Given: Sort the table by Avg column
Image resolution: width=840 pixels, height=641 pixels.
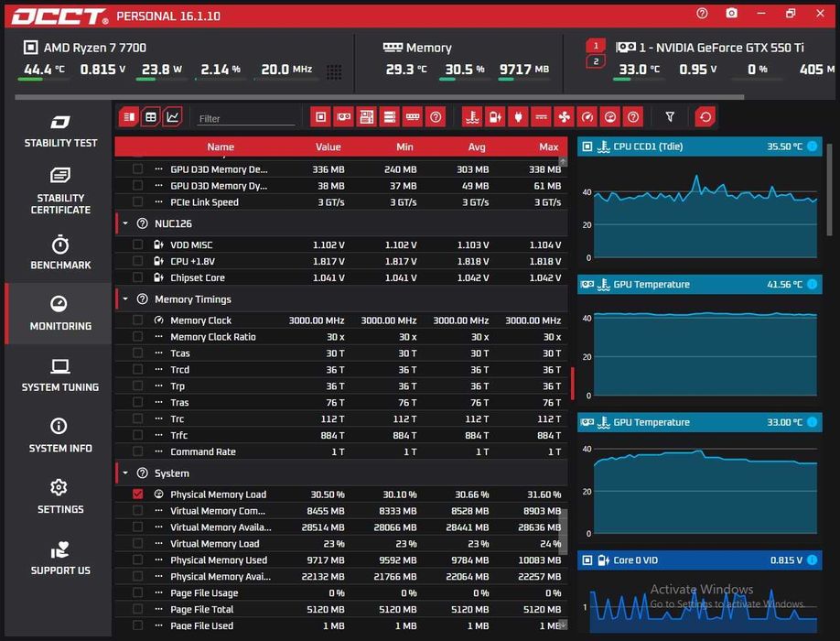Looking at the screenshot, I should point(476,147).
